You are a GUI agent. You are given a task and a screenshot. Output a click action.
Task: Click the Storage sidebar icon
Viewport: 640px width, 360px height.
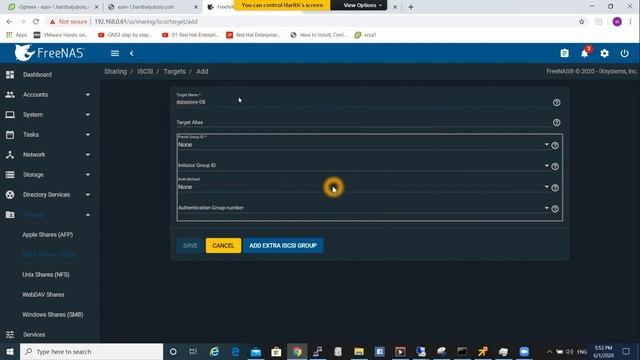click(10, 175)
